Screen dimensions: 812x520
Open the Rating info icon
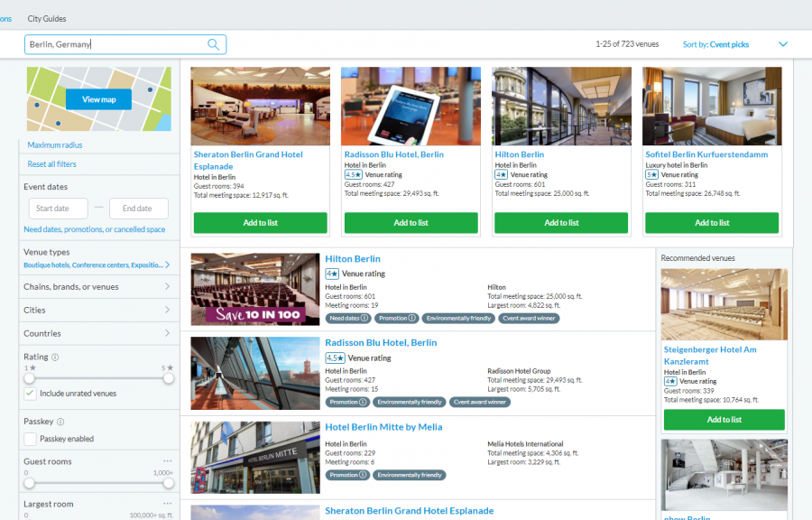[x=55, y=357]
